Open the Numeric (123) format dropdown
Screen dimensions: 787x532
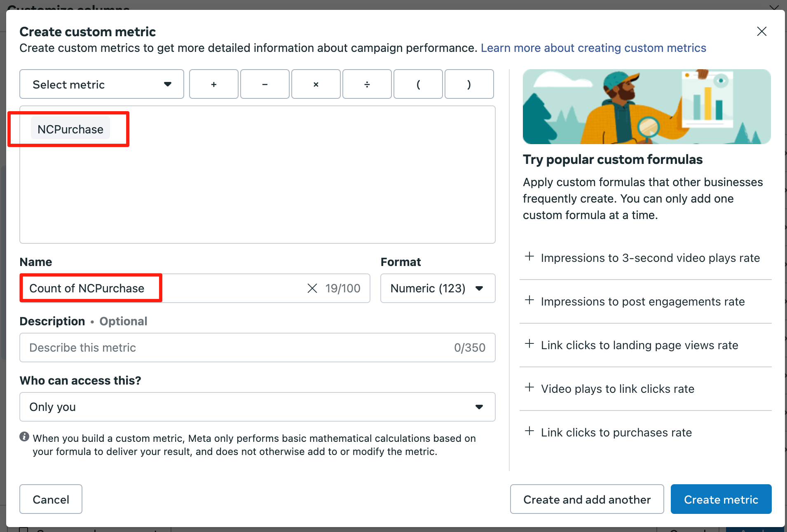click(x=438, y=288)
